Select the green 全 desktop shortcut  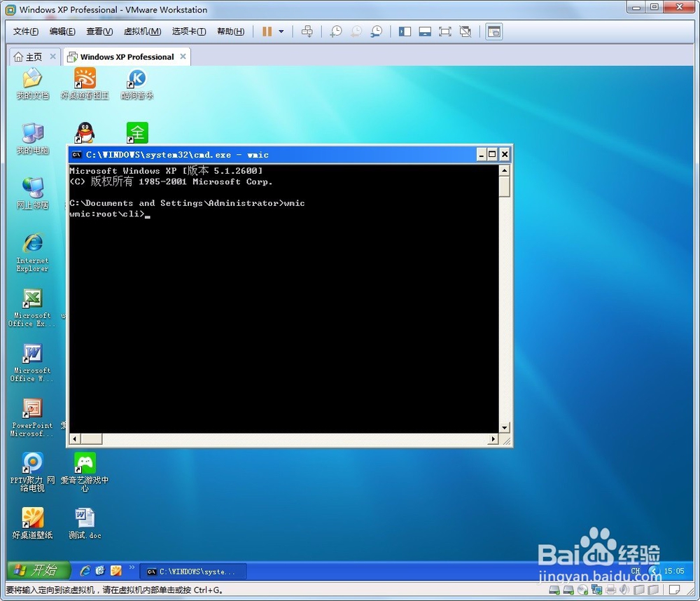[x=137, y=132]
